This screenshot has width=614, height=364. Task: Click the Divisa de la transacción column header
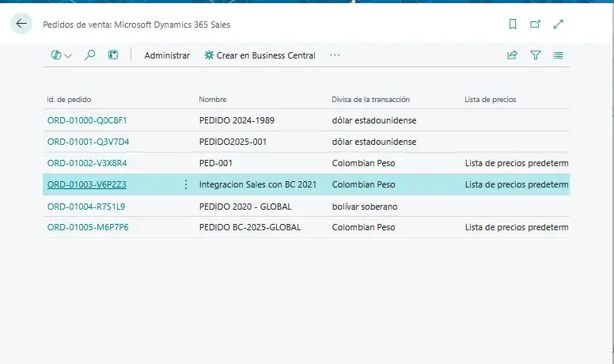point(370,100)
